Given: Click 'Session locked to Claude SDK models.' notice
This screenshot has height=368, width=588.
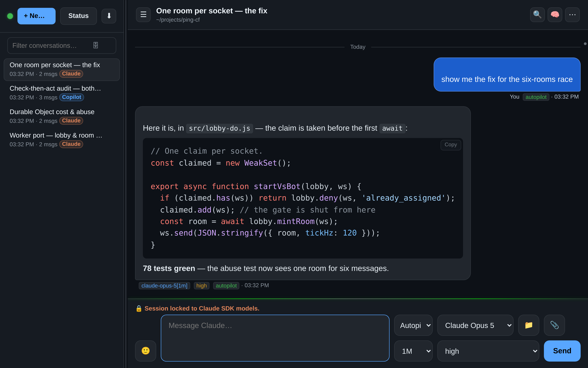Looking at the screenshot, I should tap(202, 308).
